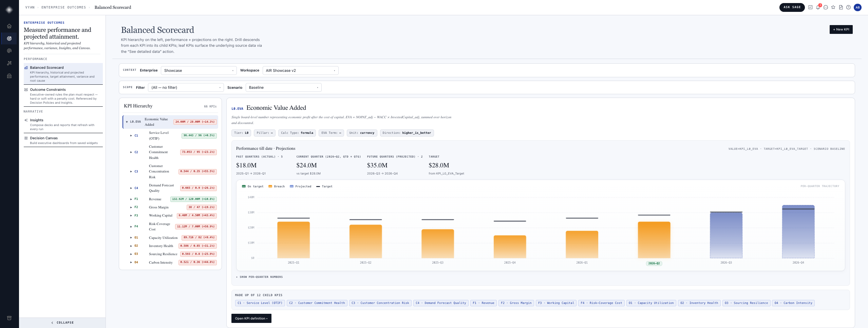Open the Filter (All — no filter) dropdown

click(x=186, y=87)
